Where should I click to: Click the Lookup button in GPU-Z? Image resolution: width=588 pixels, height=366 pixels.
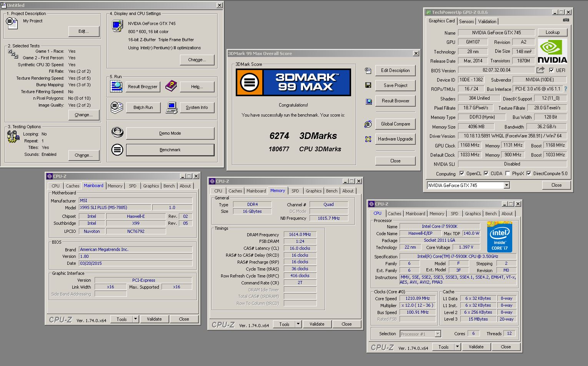pos(552,32)
